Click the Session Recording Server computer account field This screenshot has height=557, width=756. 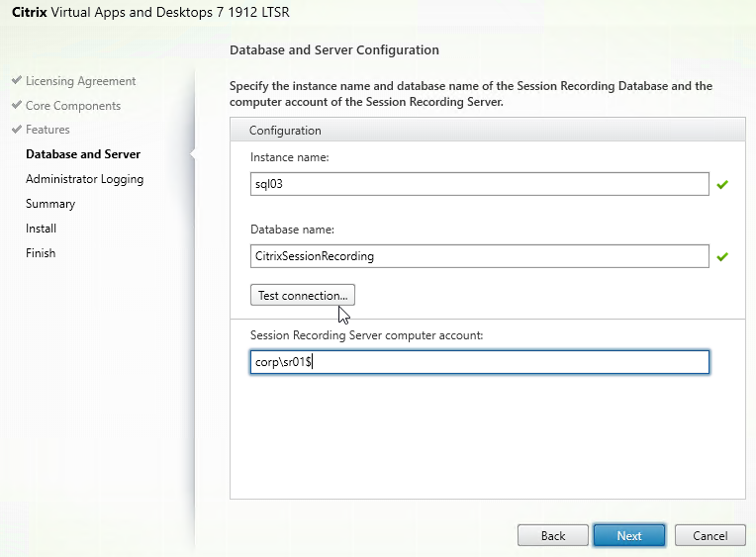(479, 362)
